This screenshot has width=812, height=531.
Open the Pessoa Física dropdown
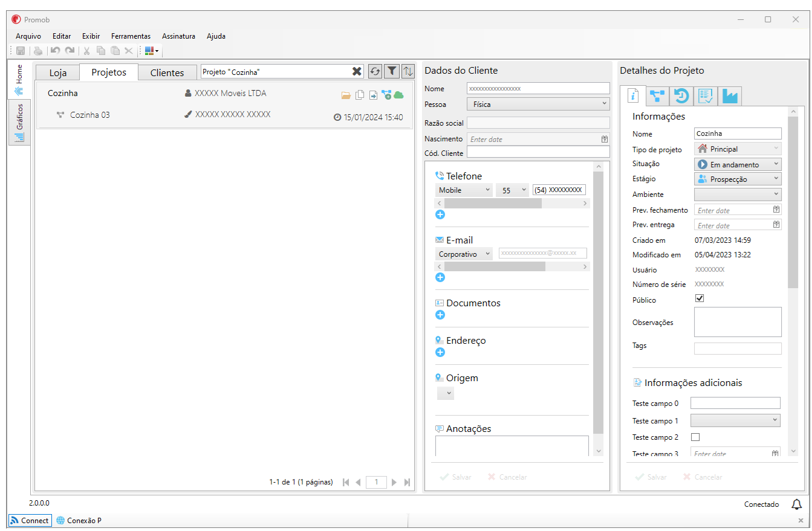[x=538, y=104]
